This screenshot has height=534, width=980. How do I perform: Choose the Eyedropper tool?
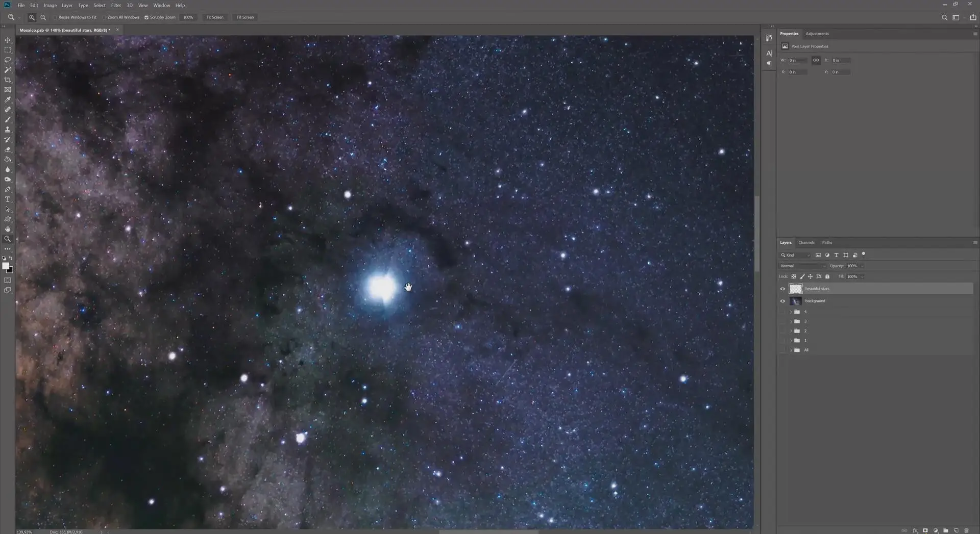tap(8, 99)
